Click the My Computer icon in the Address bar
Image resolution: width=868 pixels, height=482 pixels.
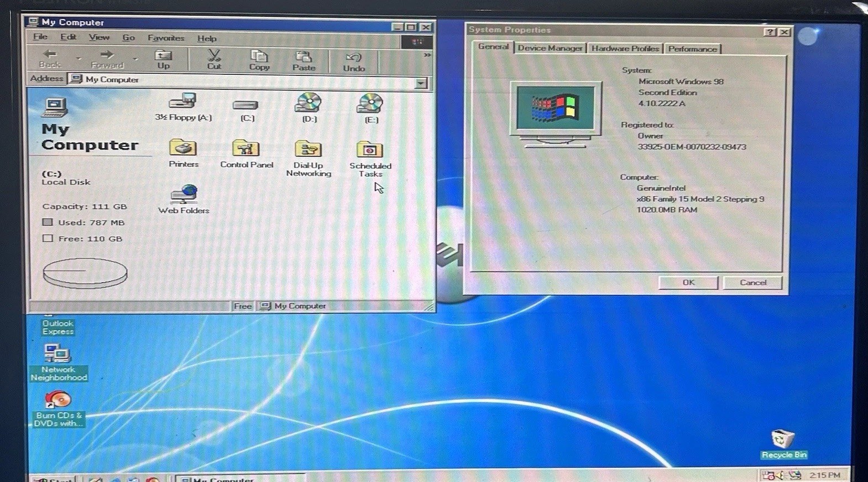[x=76, y=79]
